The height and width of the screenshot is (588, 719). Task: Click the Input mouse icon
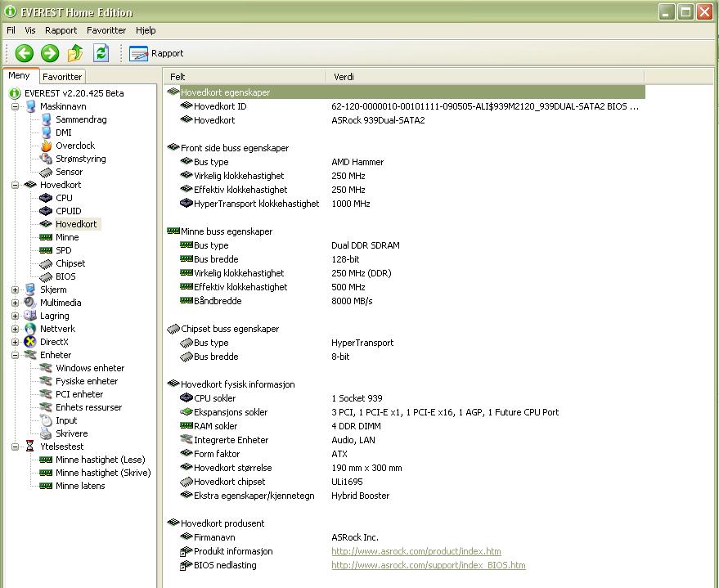(46, 420)
